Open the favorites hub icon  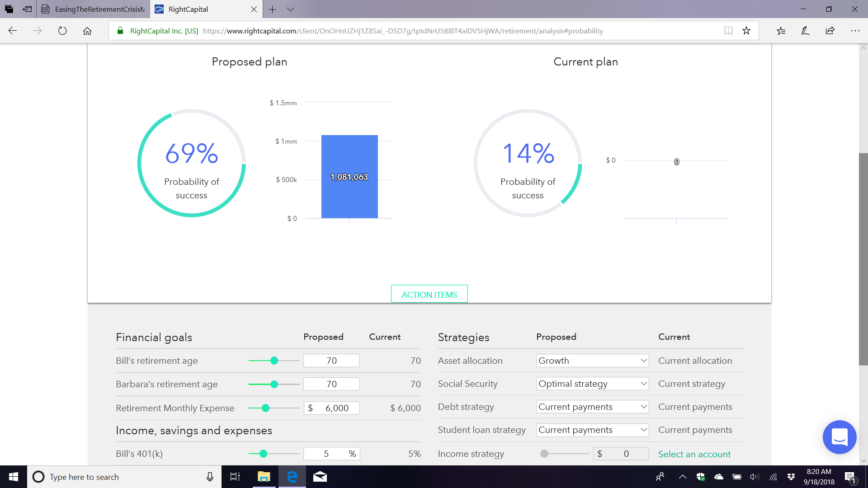(x=781, y=31)
